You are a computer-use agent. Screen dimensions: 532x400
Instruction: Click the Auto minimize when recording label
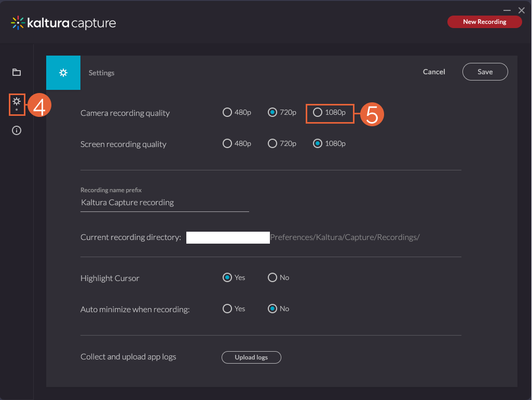tap(135, 310)
